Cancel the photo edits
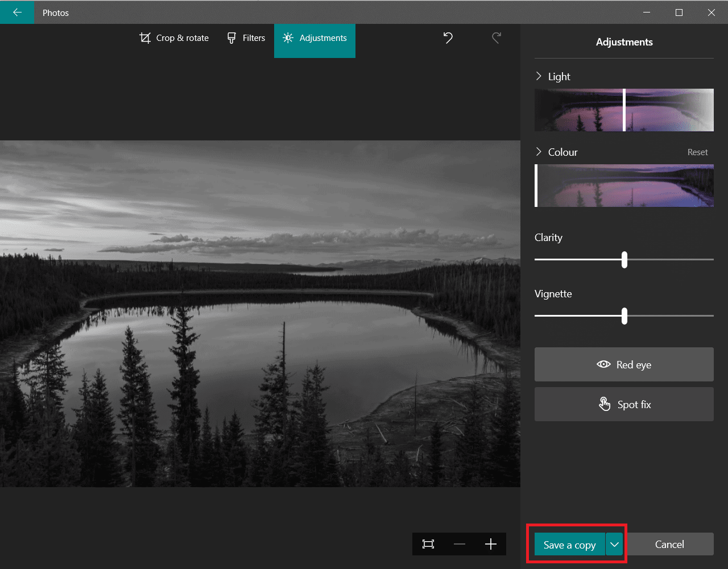The image size is (728, 569). click(x=670, y=544)
